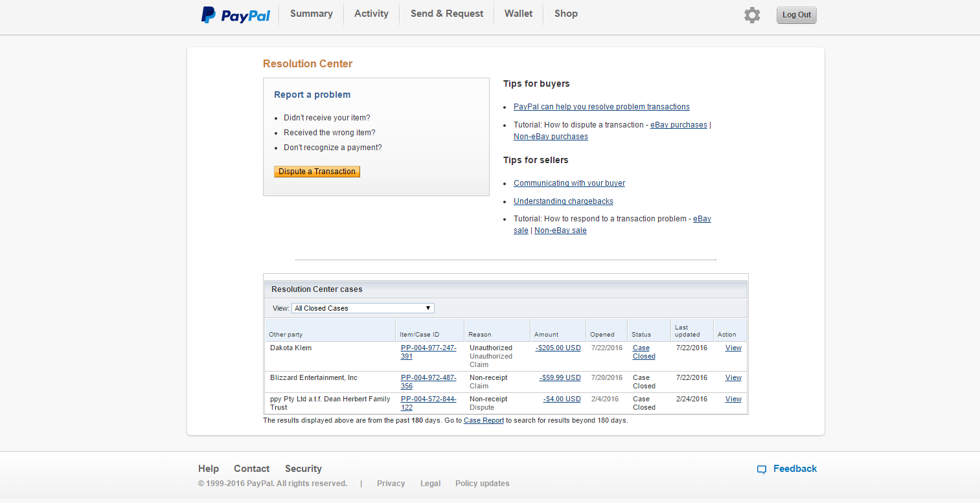This screenshot has width=980, height=503.
Task: Click the Feedback speech bubble icon
Action: [762, 469]
